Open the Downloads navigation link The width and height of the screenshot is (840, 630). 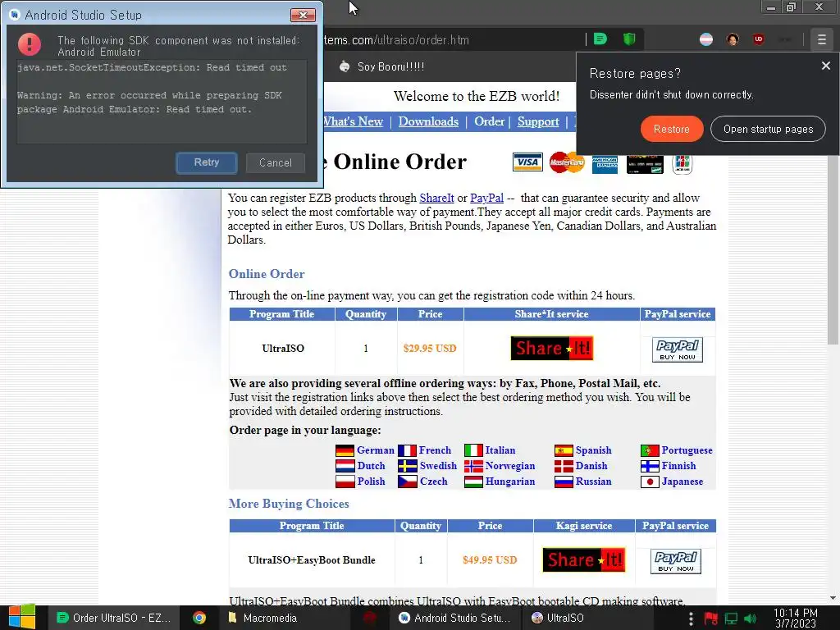tap(428, 121)
